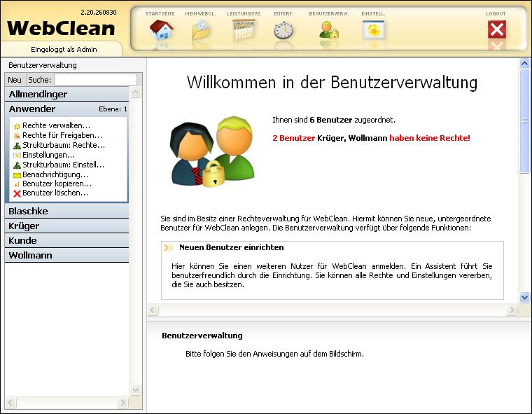
Task: Click the Logout label
Action: point(496,13)
